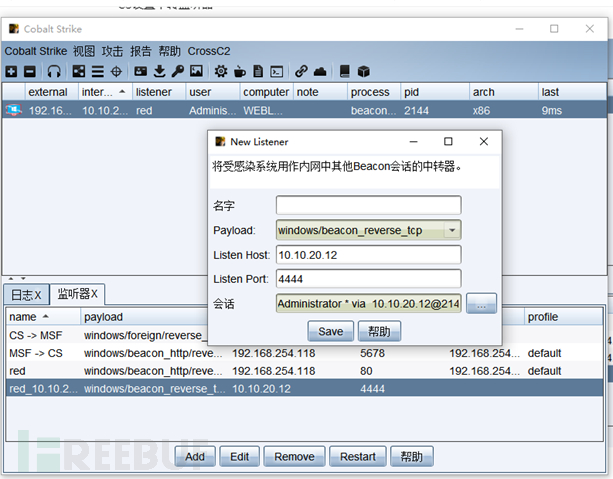Click the document macro icon
This screenshot has width=613, height=479.
[258, 71]
